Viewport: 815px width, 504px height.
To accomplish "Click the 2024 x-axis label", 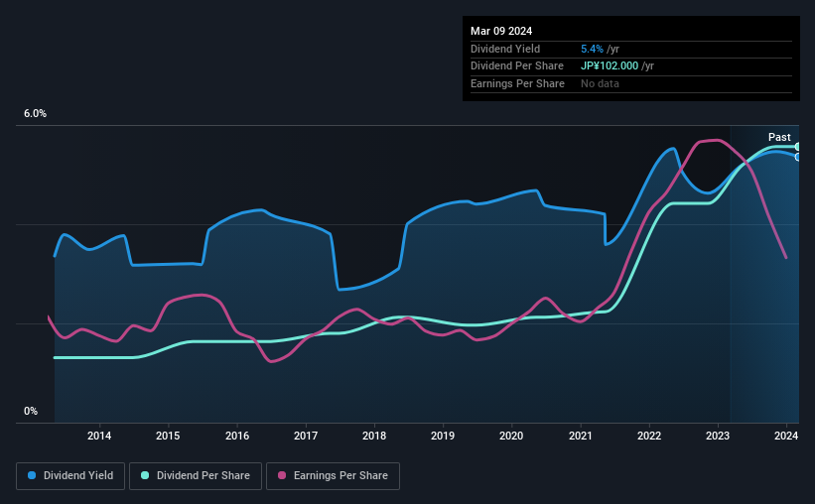I will pos(786,436).
